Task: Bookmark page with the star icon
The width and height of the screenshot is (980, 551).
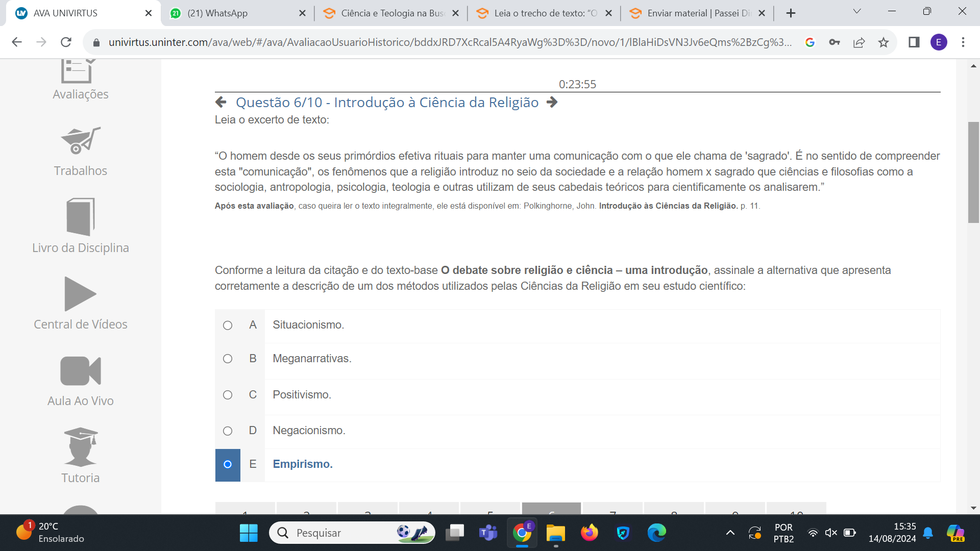Action: (x=884, y=42)
